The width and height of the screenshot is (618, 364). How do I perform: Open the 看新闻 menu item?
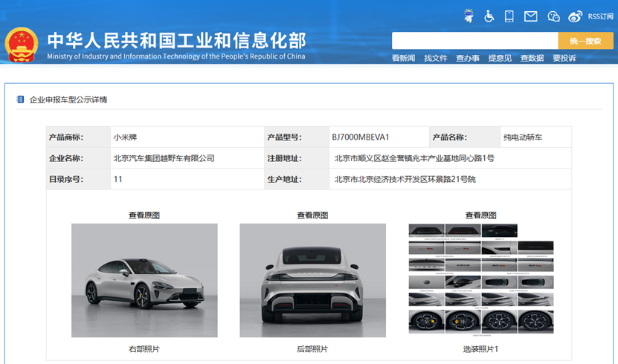point(403,58)
